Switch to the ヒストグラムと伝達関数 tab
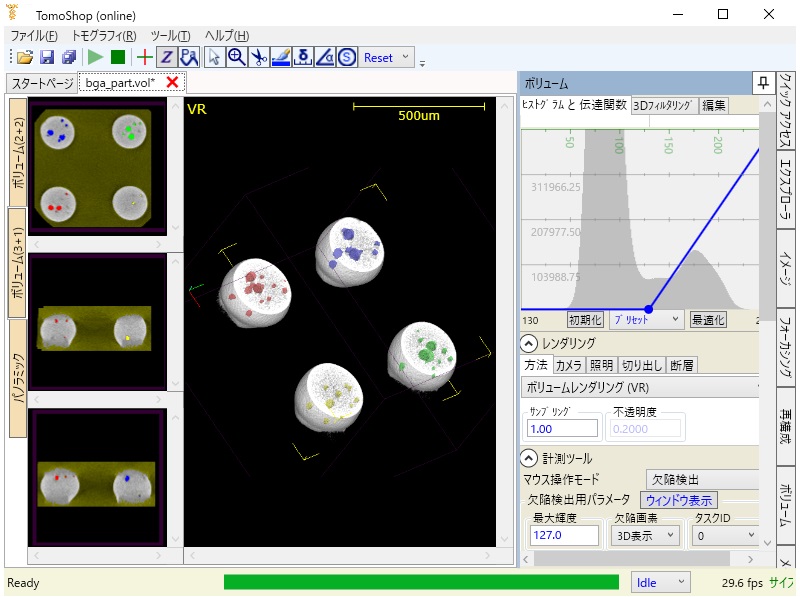 574,105
